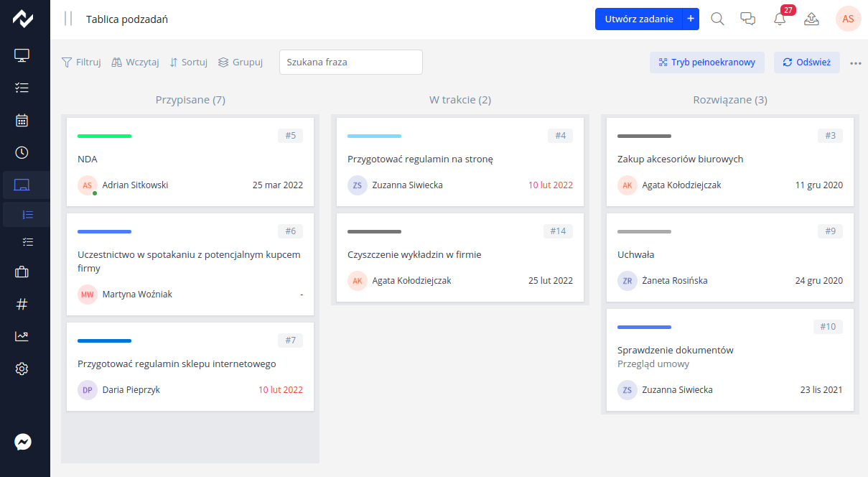The width and height of the screenshot is (868, 477).
Task: Click the Tablica podzadań page title
Action: pyautogui.click(x=127, y=19)
